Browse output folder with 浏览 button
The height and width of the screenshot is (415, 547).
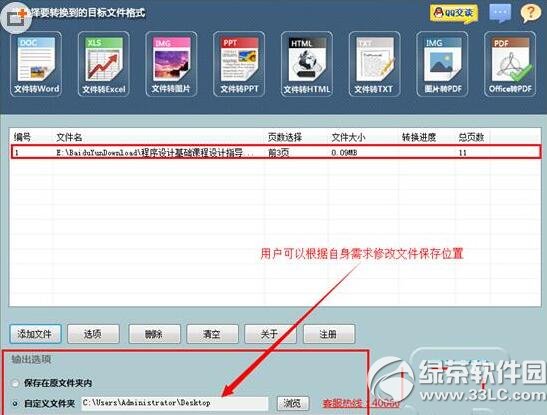(293, 403)
